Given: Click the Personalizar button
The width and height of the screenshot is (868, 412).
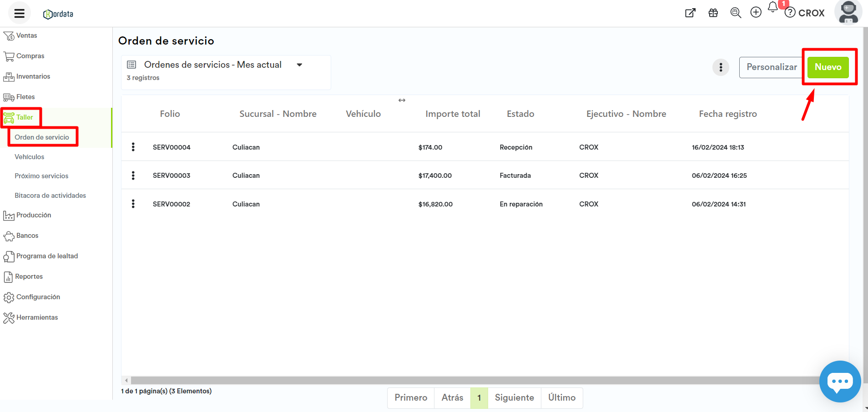Looking at the screenshot, I should [771, 67].
